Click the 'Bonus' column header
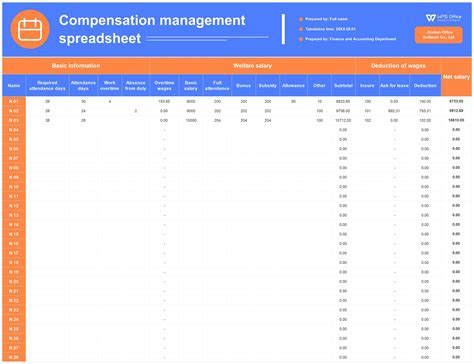The image size is (474, 364). (x=244, y=86)
